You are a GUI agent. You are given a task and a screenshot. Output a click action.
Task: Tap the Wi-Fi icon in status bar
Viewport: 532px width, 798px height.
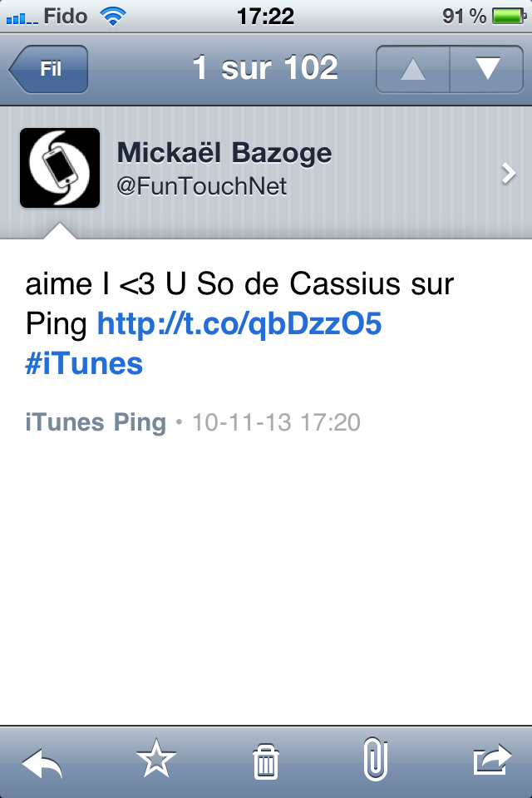pos(113,17)
